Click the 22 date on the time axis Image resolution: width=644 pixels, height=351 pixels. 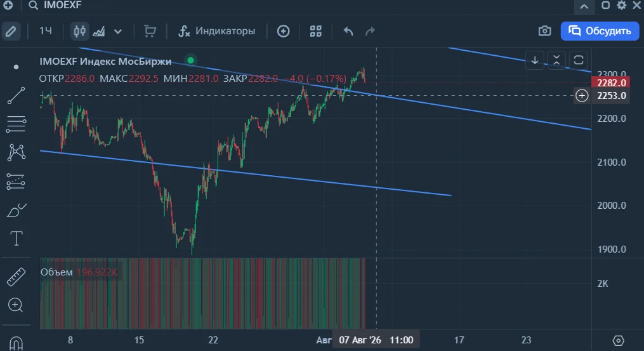pos(213,340)
